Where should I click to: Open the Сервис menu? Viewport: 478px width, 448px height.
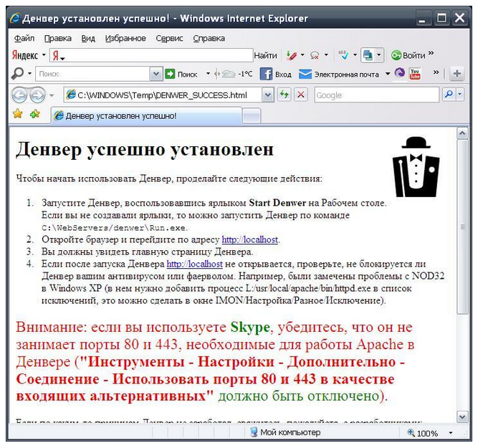(169, 39)
